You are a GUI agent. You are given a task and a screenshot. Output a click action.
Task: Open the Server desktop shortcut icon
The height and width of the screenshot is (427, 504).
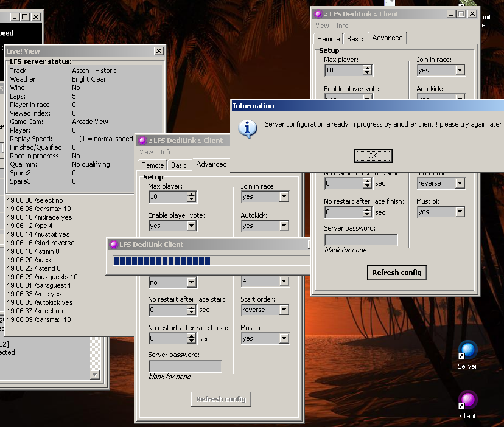pyautogui.click(x=467, y=350)
